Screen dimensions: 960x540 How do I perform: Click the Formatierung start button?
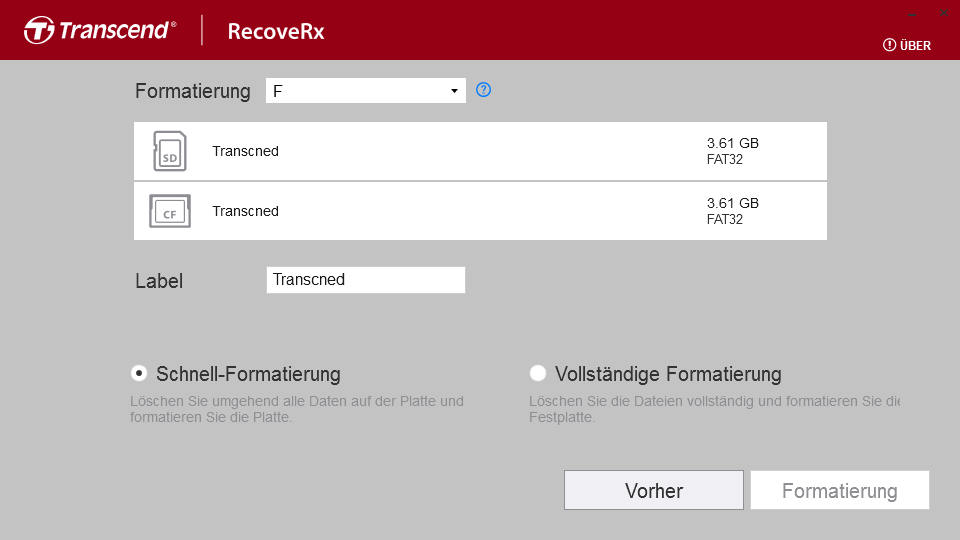pos(840,490)
